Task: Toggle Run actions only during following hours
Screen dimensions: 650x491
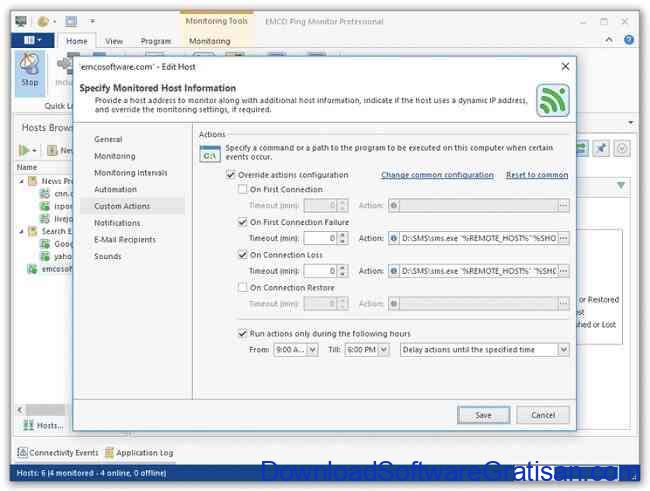Action: pyautogui.click(x=242, y=333)
